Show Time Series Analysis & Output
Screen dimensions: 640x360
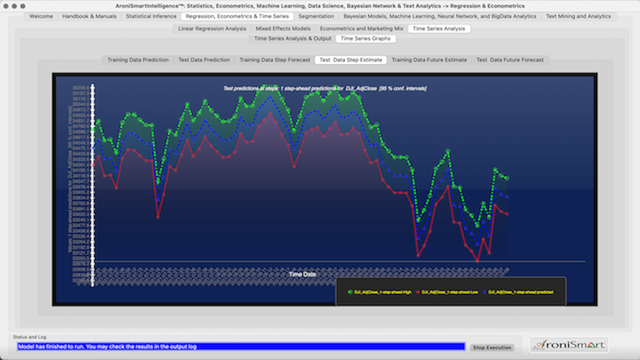coord(293,38)
